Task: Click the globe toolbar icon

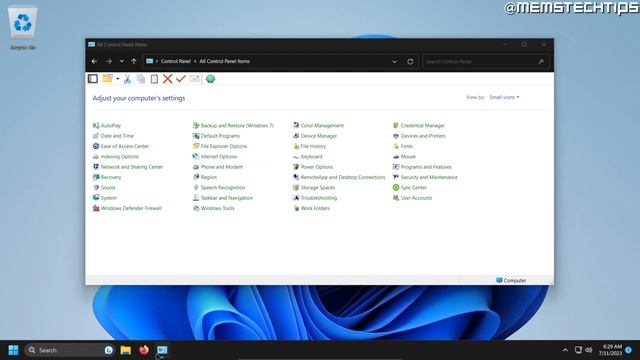Action: [x=210, y=79]
